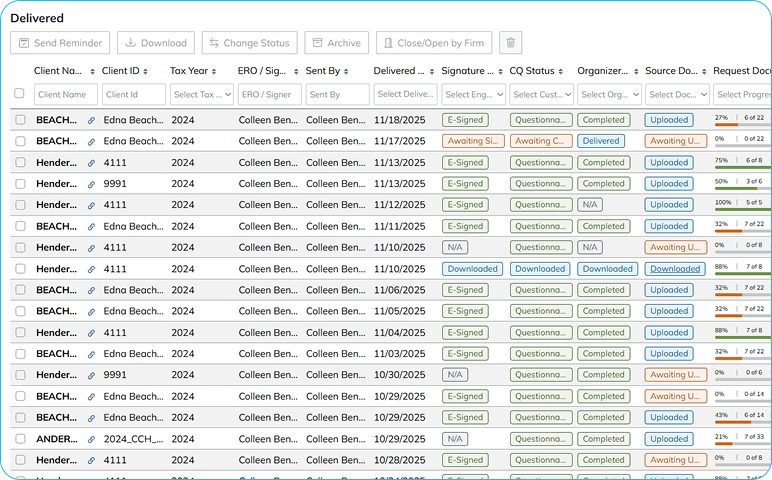772x480 pixels.
Task: Open the Signature status filter dropdown
Action: tap(473, 94)
